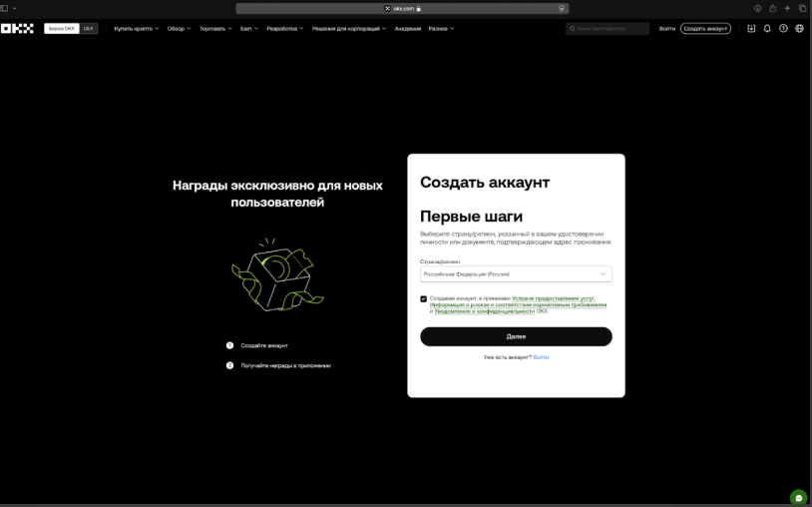Screen dimensions: 812x507
Task: Expand the Обзор menu
Action: tap(179, 29)
